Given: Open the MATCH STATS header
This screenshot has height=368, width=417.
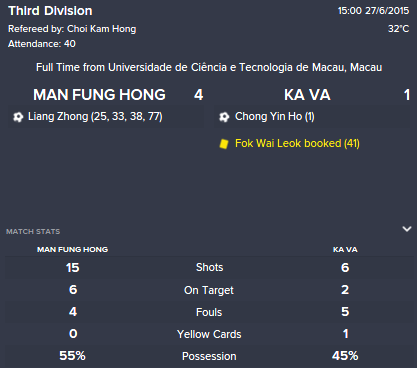Looking at the screenshot, I should point(33,231).
